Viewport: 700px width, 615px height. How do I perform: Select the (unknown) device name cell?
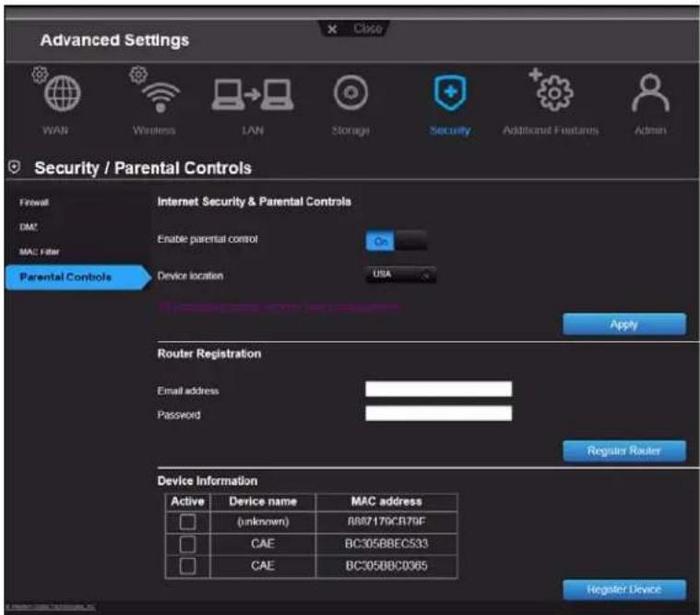click(263, 521)
